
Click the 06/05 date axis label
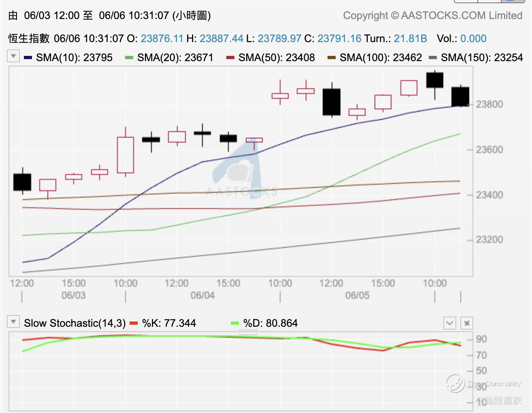pyautogui.click(x=357, y=295)
